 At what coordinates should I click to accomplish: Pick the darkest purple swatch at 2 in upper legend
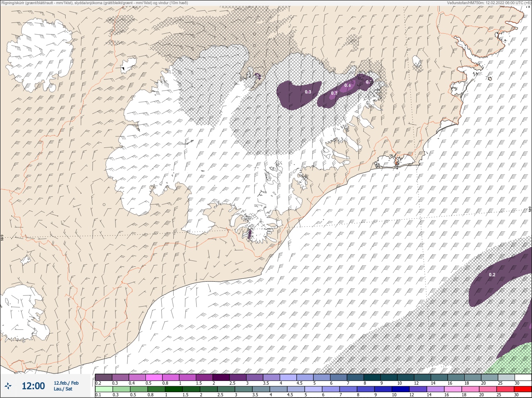point(221,377)
